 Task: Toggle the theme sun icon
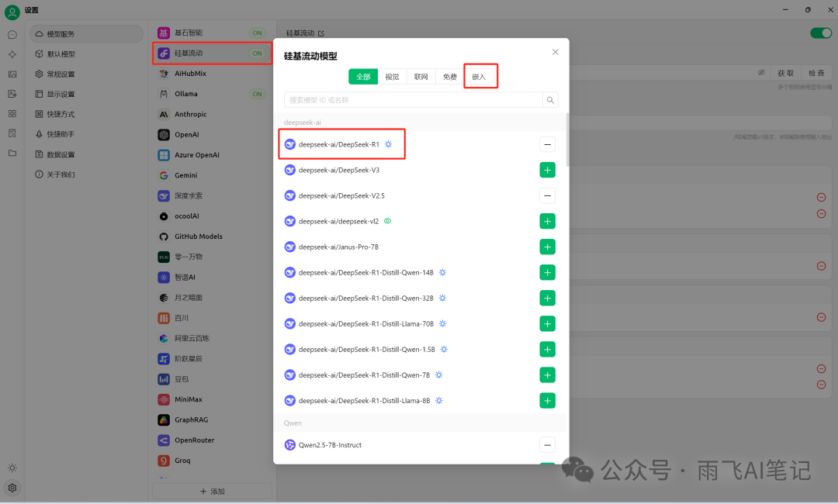pos(12,468)
